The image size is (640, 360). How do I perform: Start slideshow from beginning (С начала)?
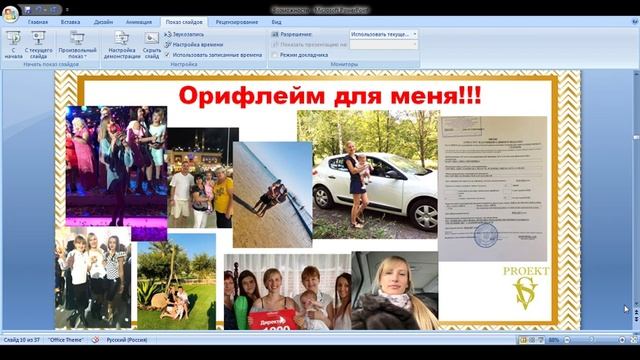coord(13,44)
